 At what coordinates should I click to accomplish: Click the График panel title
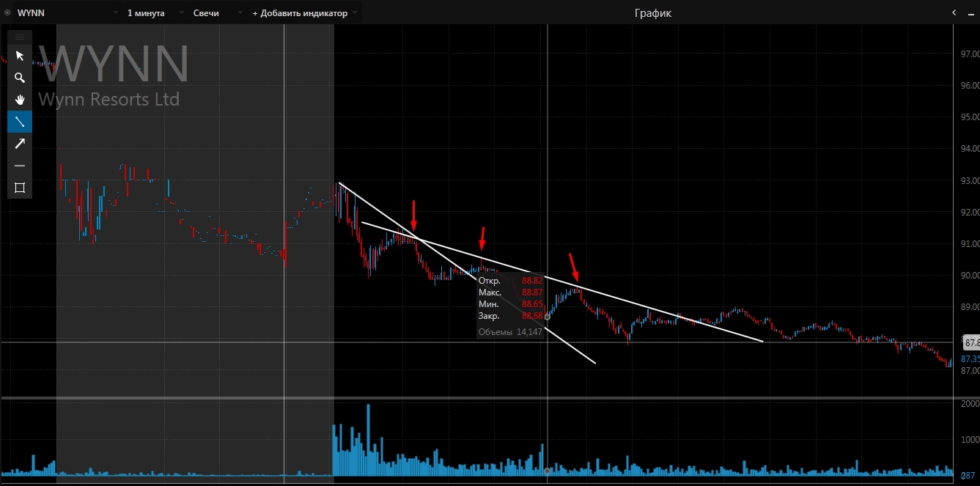pyautogui.click(x=652, y=12)
